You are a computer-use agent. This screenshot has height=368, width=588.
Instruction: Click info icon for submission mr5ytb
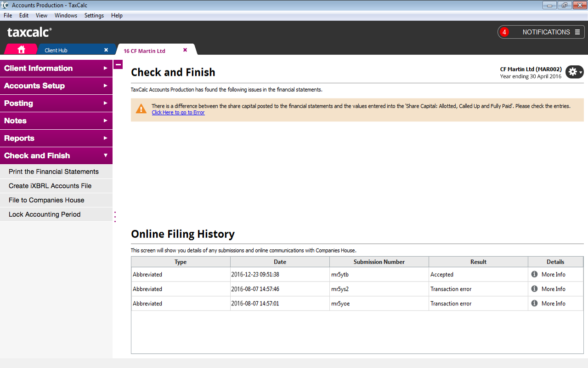[x=534, y=274]
